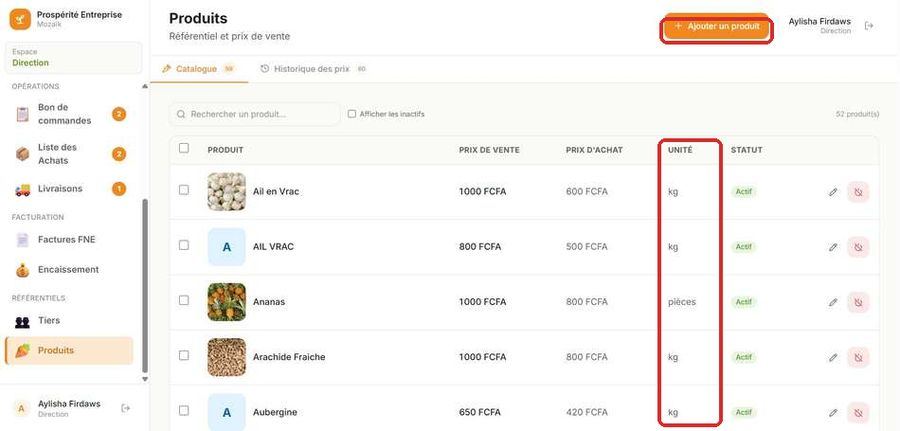Click sidebar scroll down arrow

[x=145, y=379]
